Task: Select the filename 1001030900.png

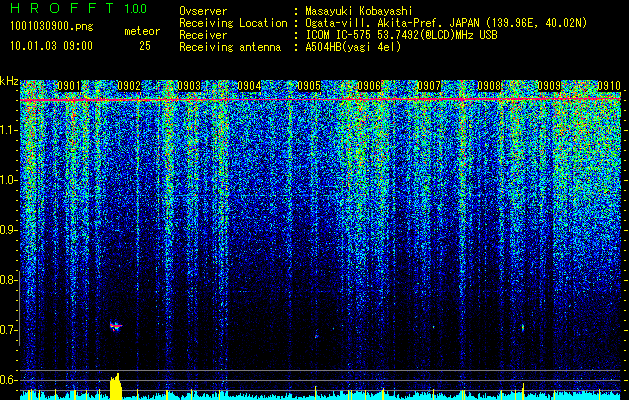Action: 52,27
